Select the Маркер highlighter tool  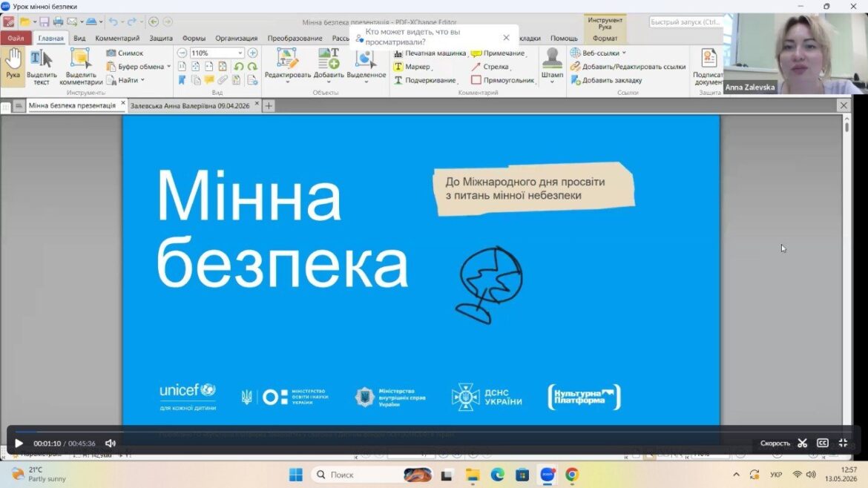coord(412,67)
